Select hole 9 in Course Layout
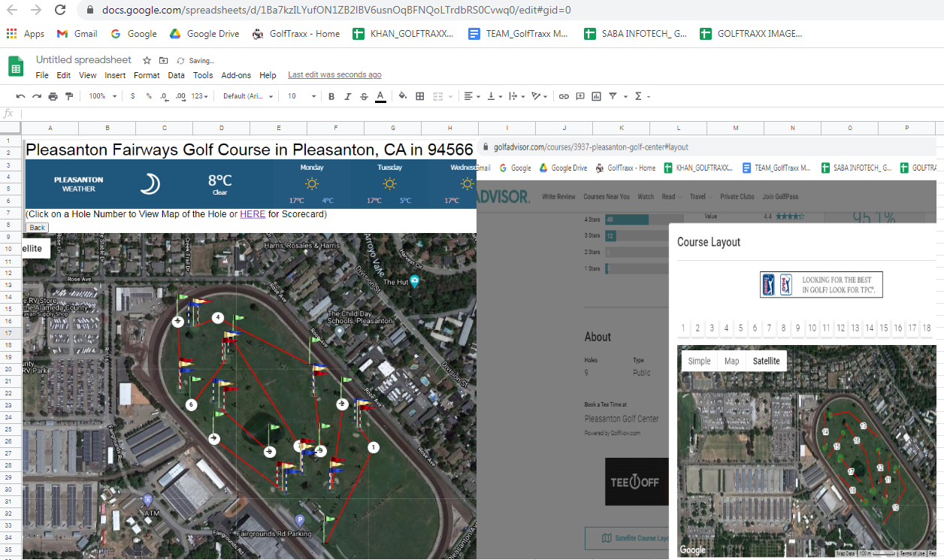Image resolution: width=944 pixels, height=560 pixels. click(797, 328)
